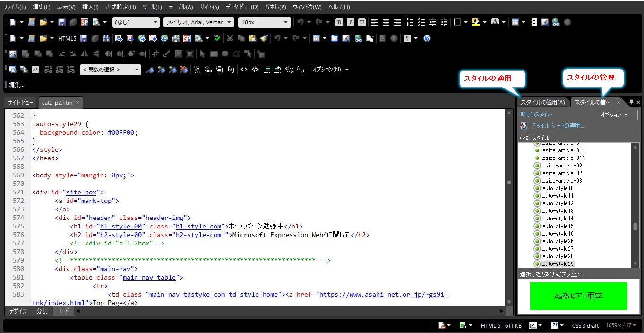The height and width of the screenshot is (333, 644).
Task: Open the < 関数の選択 > function dropdown
Action: 111,70
